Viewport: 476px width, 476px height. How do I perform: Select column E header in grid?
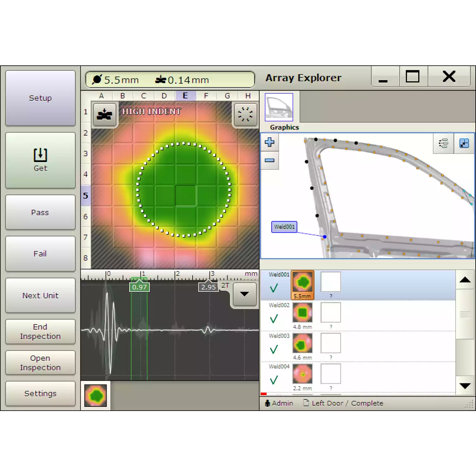(185, 96)
